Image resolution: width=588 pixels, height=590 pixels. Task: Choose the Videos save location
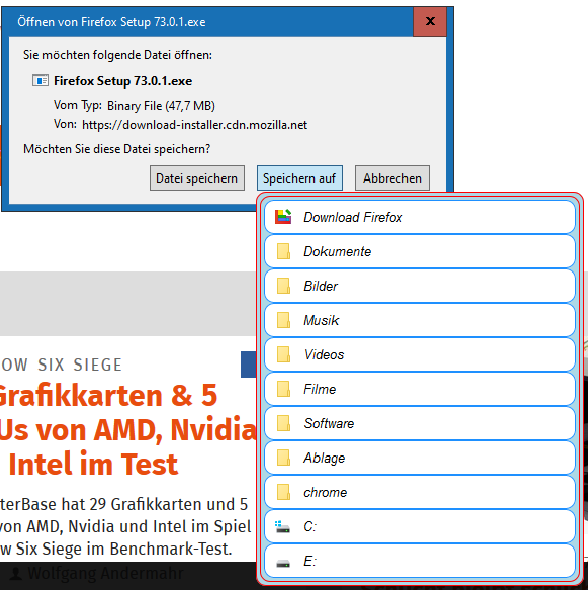pyautogui.click(x=420, y=354)
